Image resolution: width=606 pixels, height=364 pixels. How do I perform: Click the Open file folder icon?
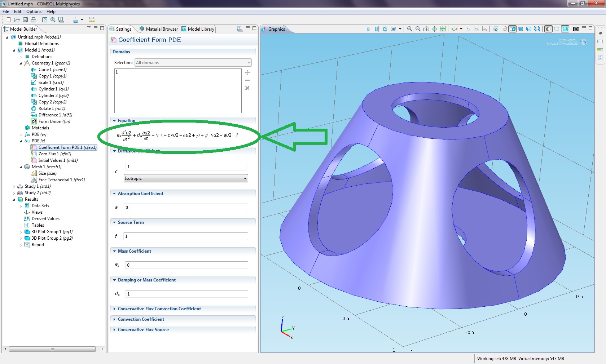click(17, 20)
